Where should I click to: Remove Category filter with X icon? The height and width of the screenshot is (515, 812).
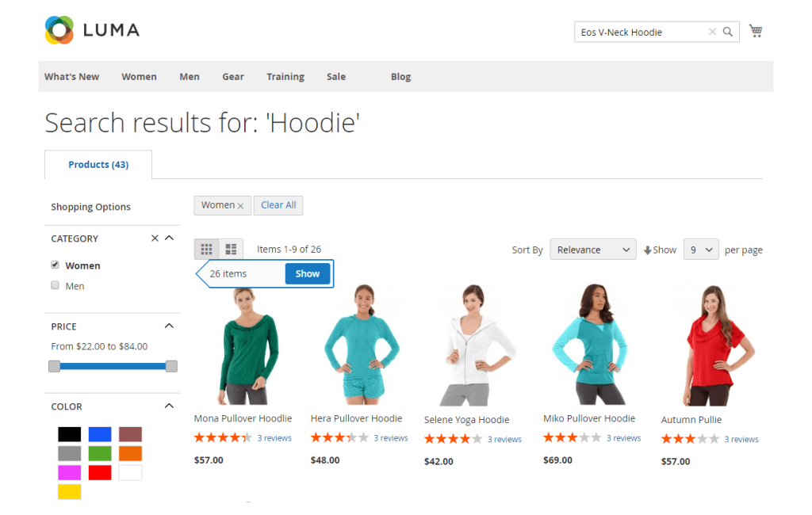pos(155,238)
